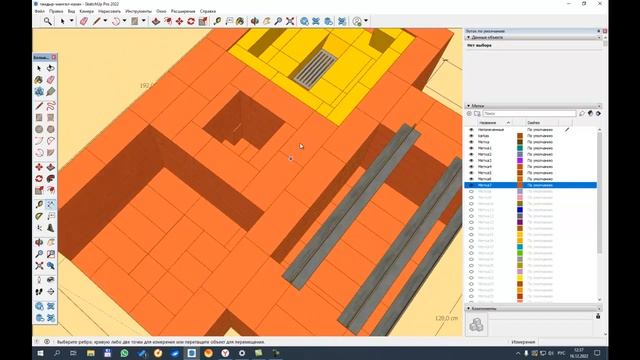Open the Arc tool dropdown arrow in toolbar
The width and height of the screenshot is (640, 360).
124,21
